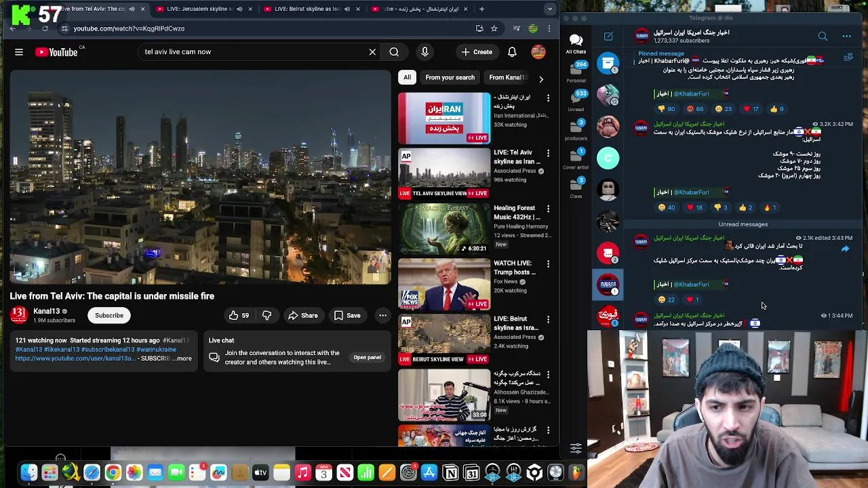Open the Kanal13 channel link

click(x=47, y=311)
